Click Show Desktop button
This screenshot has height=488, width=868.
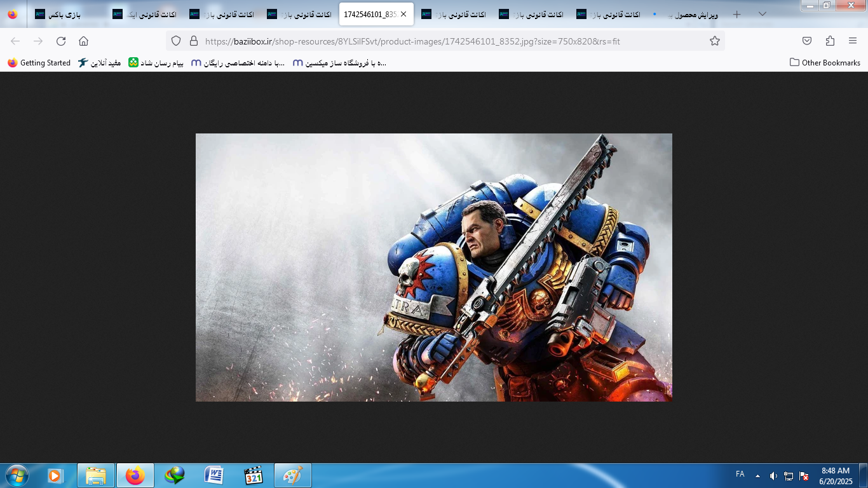click(864, 475)
